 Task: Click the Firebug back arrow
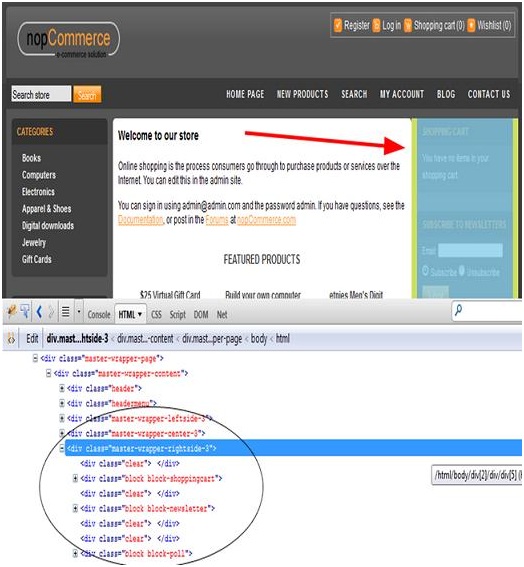[x=39, y=311]
